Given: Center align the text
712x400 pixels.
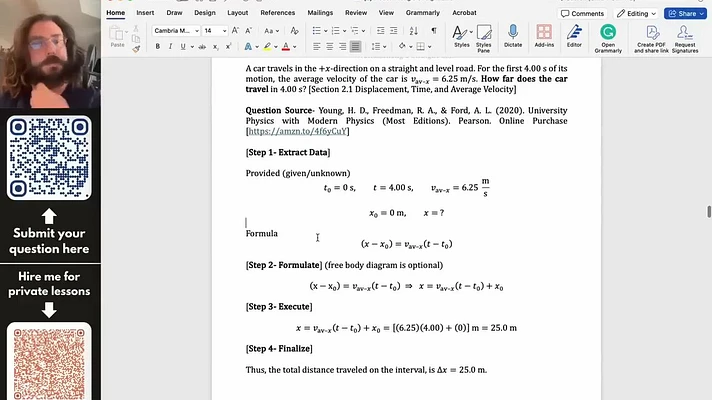Looking at the screenshot, I should [x=330, y=46].
